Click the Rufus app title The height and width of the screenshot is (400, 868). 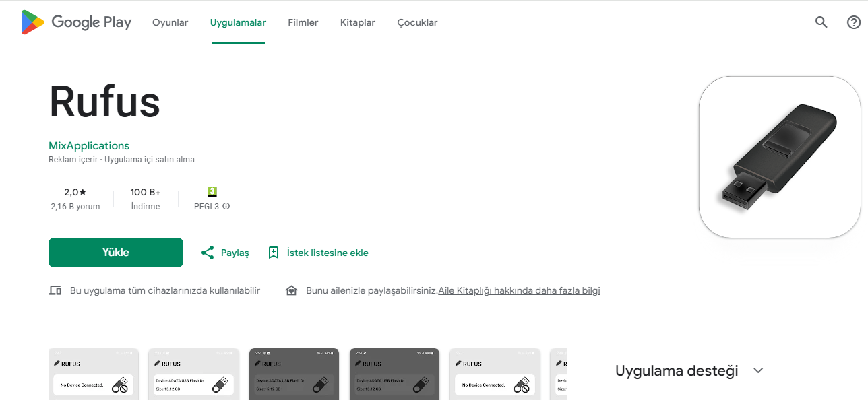coord(104,102)
